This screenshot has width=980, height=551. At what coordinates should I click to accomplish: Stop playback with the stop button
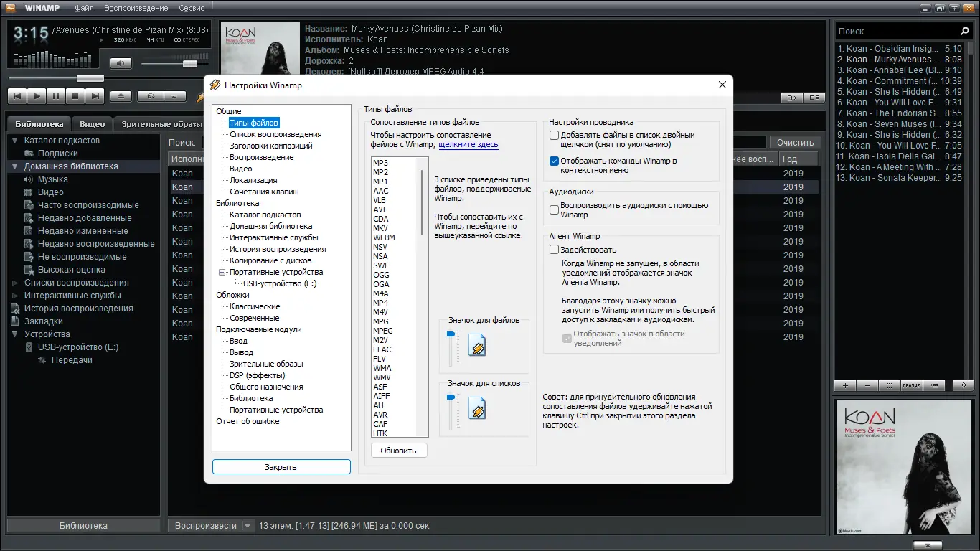pos(75,95)
